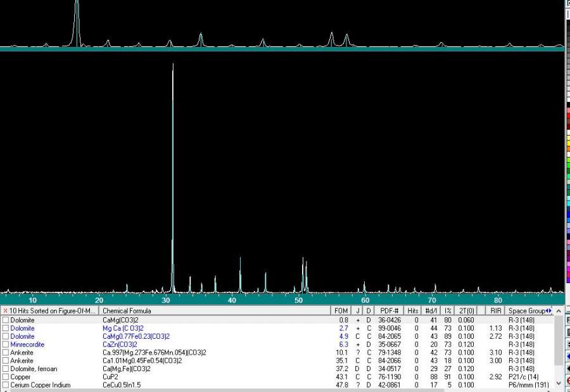Select the blue Mg Ca (C O3)2 Dolomite entry
Screen dimensions: 570x392
pos(123,329)
